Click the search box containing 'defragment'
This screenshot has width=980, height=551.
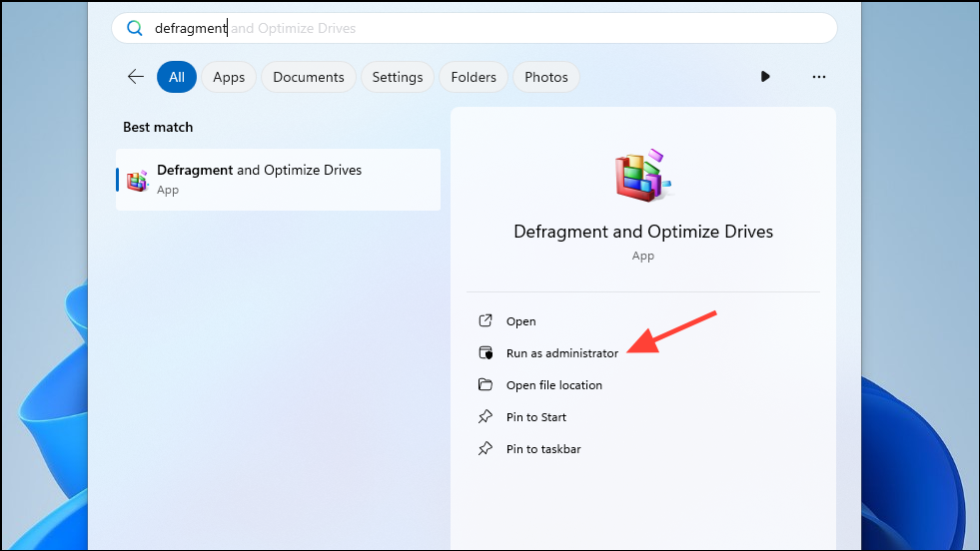pos(475,28)
